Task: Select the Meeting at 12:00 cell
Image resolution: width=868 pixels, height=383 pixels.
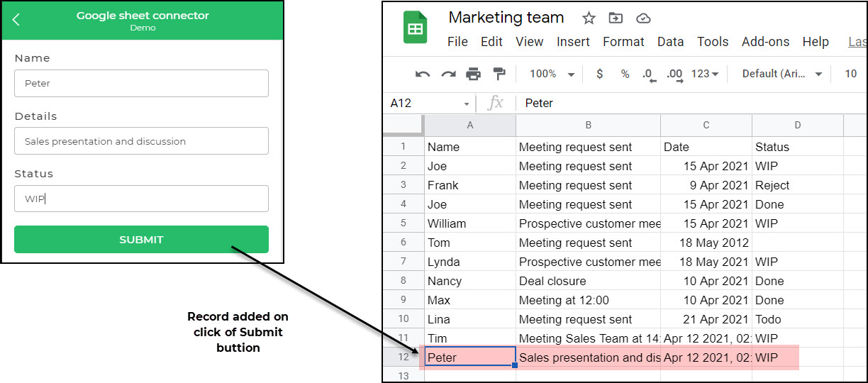Action: 588,300
